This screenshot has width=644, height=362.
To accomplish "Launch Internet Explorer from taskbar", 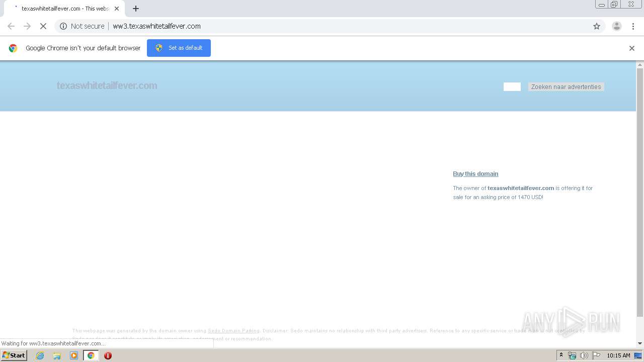I will pos(40,355).
